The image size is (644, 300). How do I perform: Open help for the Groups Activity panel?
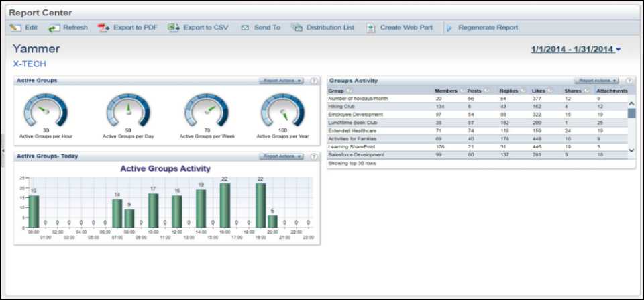629,81
